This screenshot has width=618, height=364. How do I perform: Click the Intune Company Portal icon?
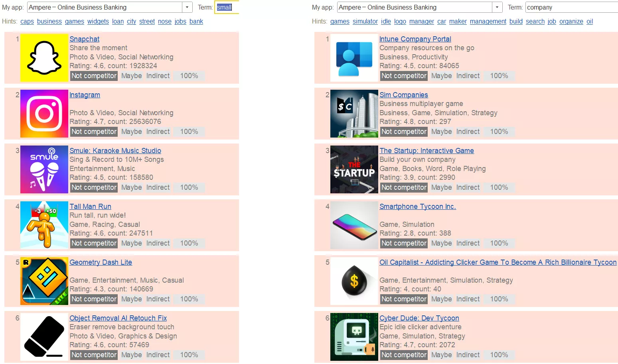coord(354,58)
